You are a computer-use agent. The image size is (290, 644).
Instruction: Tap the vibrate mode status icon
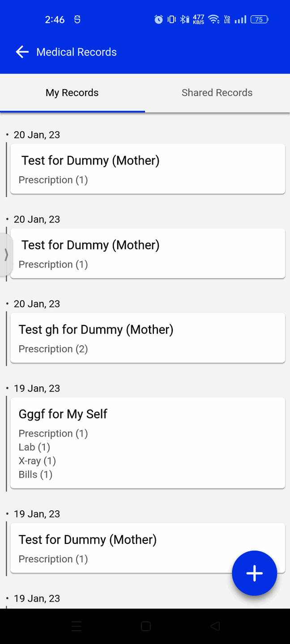pos(171,19)
